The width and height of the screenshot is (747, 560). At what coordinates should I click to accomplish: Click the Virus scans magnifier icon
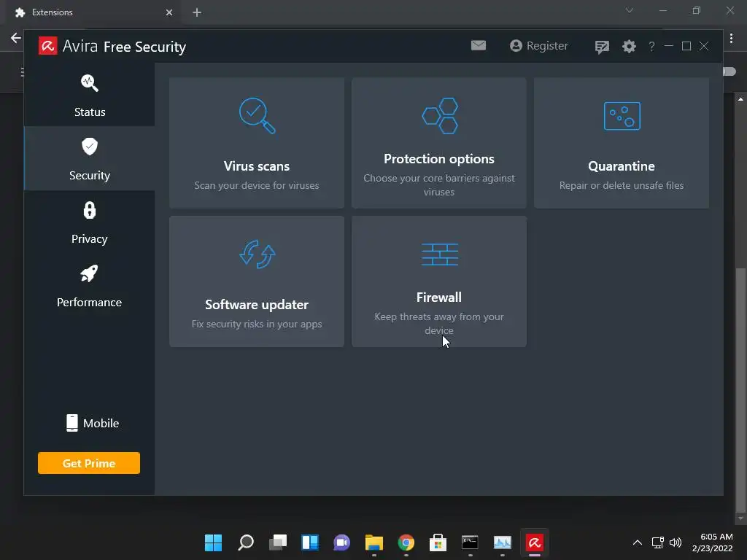point(257,116)
